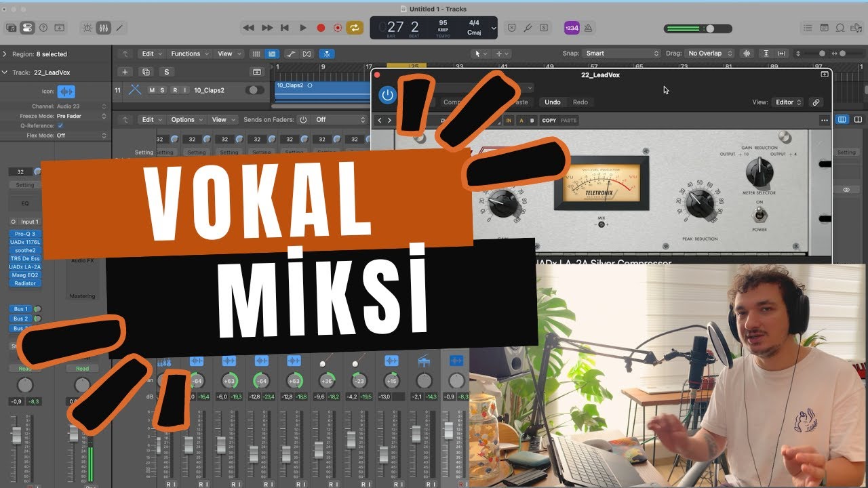868x488 pixels.
Task: Toggle the Mixer button in control bar
Action: 104,28
